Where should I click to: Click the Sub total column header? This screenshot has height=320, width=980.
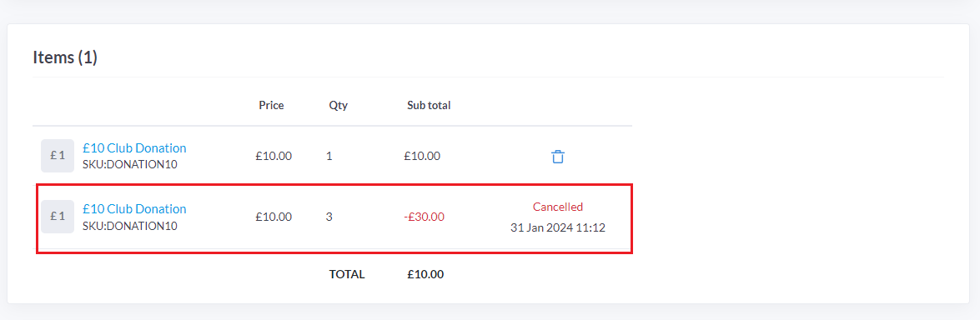(x=429, y=105)
